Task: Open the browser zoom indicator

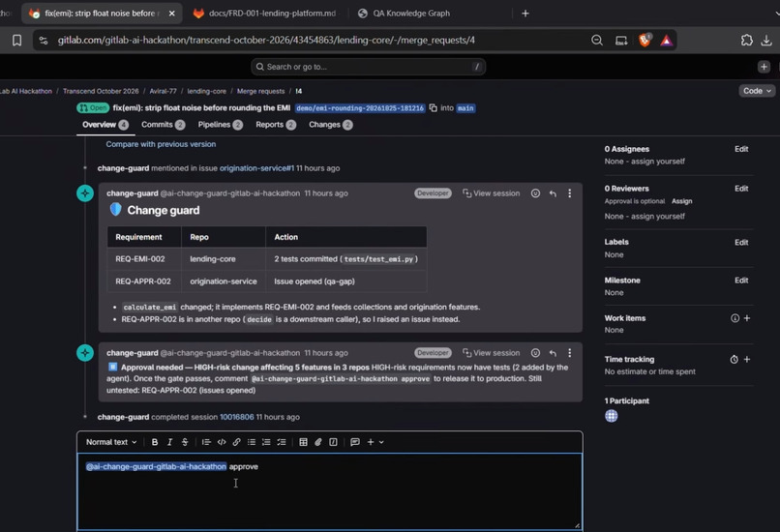Action: click(x=597, y=41)
